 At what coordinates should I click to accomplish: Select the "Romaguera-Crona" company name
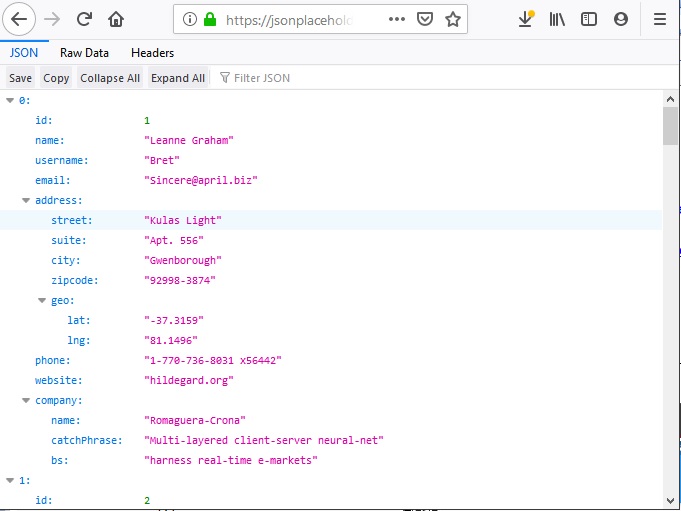coord(195,420)
